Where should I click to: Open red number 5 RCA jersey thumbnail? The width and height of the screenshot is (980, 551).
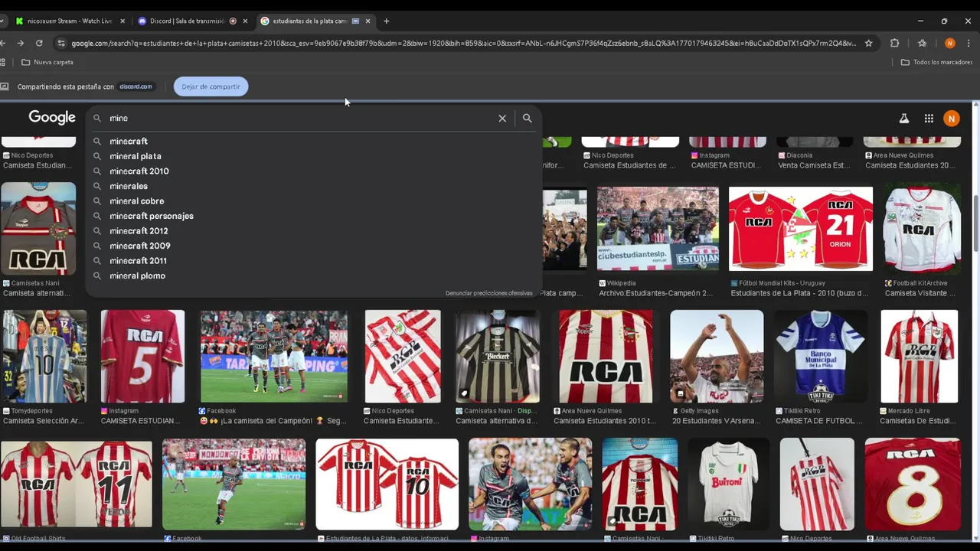142,356
